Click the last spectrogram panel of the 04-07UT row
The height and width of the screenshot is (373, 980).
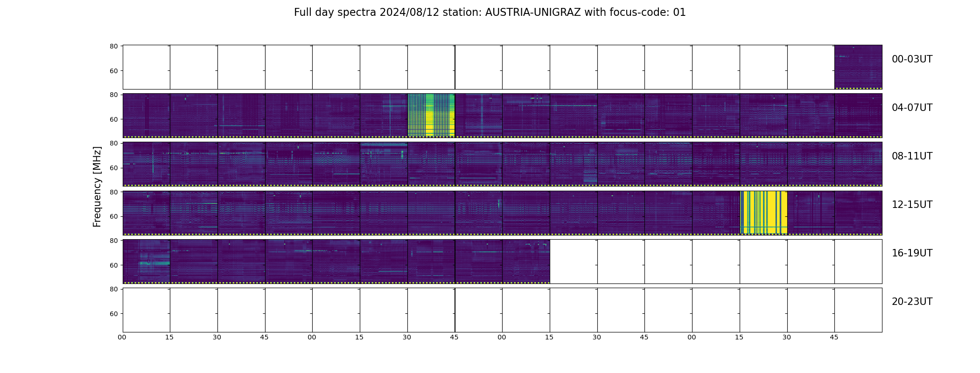tap(858, 116)
